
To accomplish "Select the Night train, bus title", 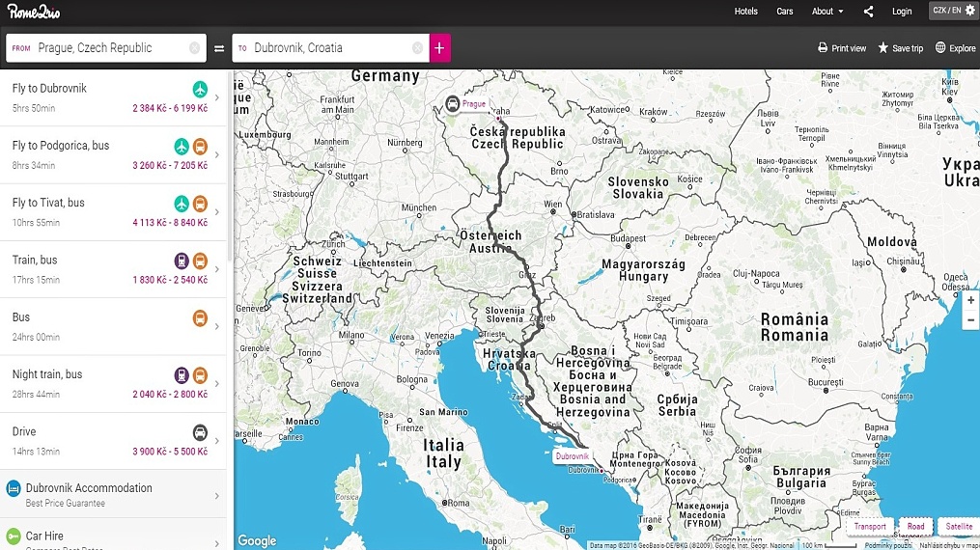I will click(47, 374).
